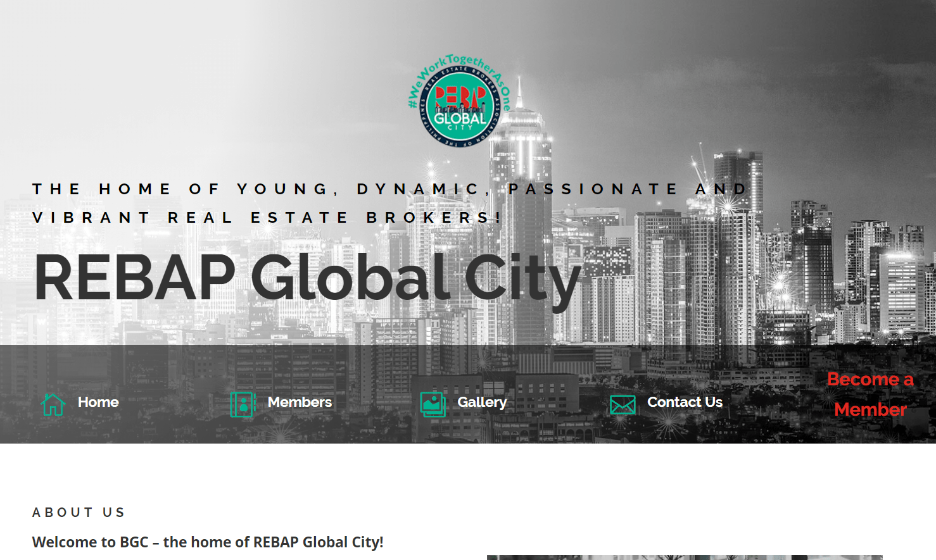This screenshot has width=936, height=560.
Task: Open the Home menu link
Action: 98,402
